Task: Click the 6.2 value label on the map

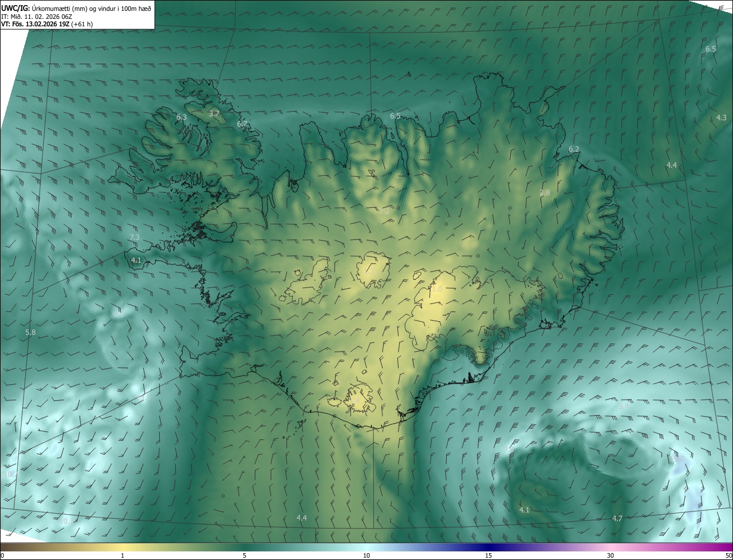Action: click(x=574, y=149)
